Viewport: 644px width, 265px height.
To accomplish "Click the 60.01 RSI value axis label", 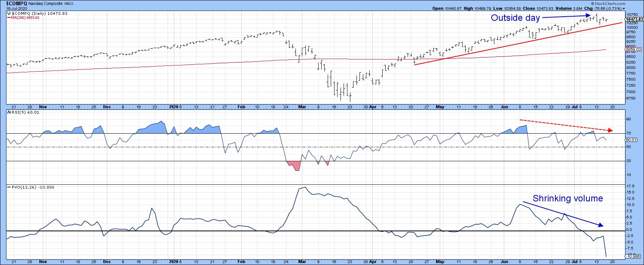I will click(632, 140).
